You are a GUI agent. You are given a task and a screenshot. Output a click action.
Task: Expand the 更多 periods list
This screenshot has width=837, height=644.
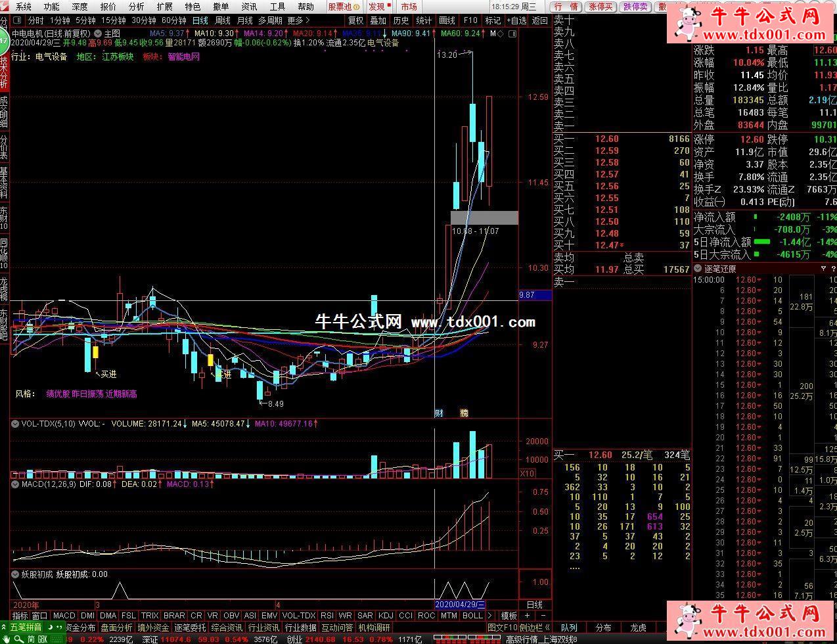click(x=298, y=20)
